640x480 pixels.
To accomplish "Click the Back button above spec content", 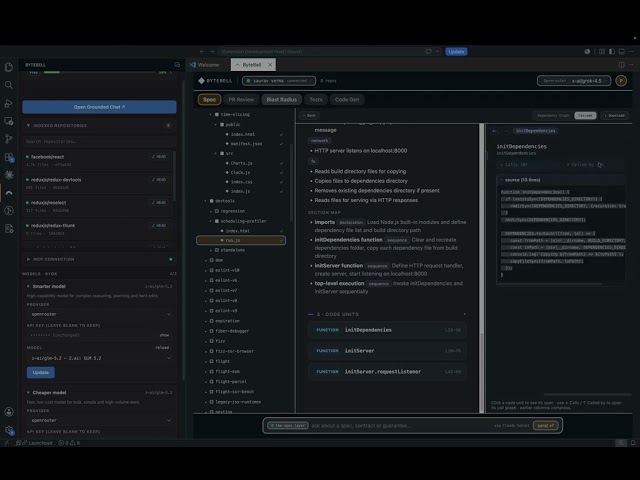I will coord(309,116).
